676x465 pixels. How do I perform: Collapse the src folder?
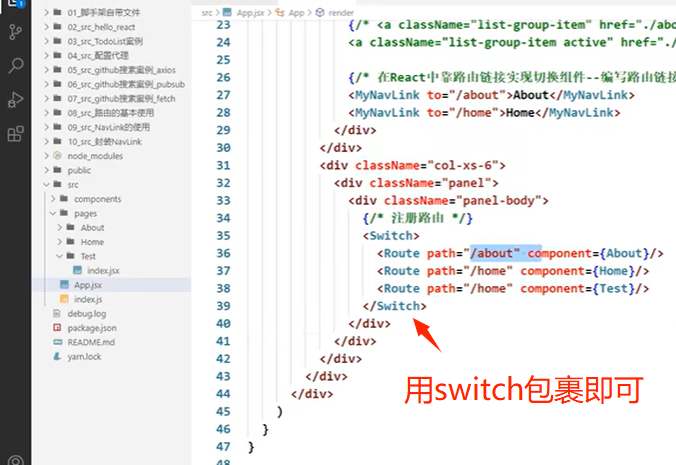(x=46, y=184)
